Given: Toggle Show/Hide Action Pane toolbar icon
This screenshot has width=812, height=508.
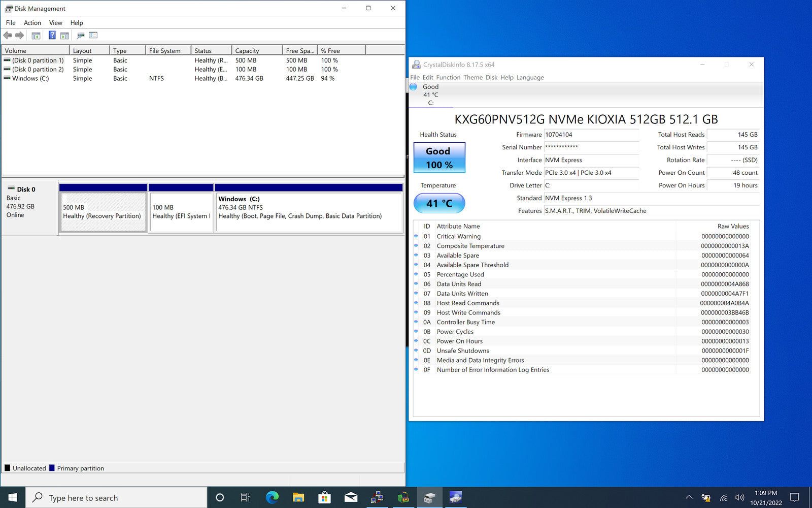Looking at the screenshot, I should tap(64, 36).
